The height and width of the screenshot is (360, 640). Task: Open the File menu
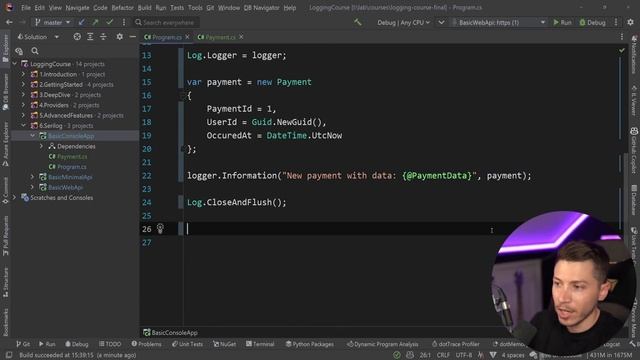click(26, 8)
